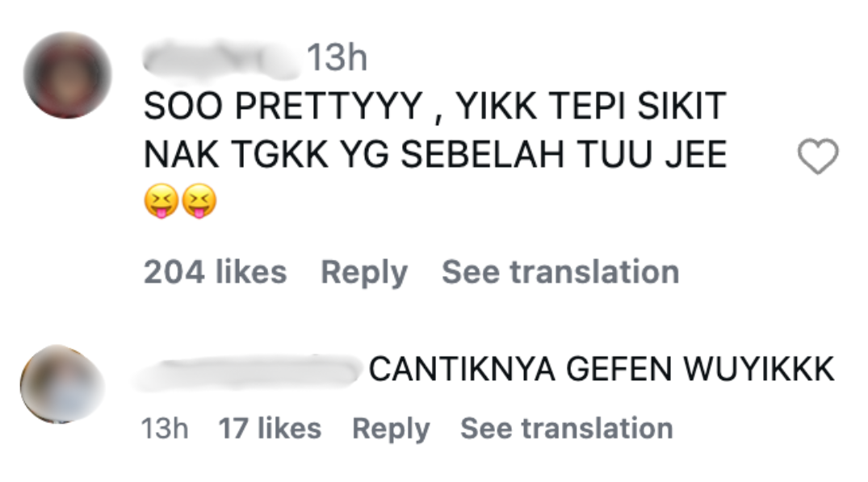See translation of the second comment
Viewport: 868px width, 482px height.
pyautogui.click(x=568, y=427)
